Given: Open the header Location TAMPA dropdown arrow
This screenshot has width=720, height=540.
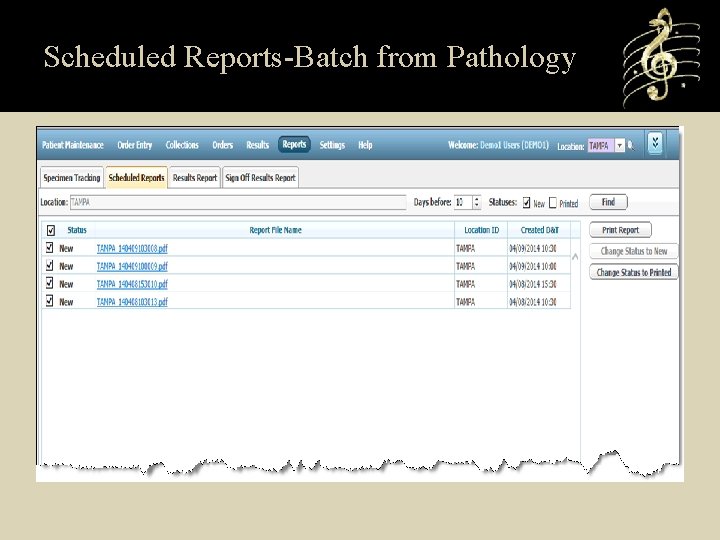Looking at the screenshot, I should click(x=620, y=146).
